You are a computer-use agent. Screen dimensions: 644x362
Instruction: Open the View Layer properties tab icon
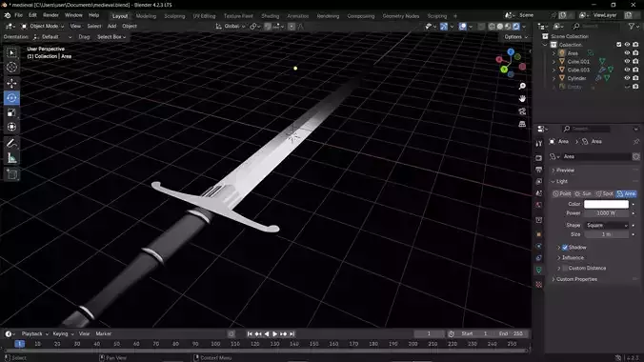pos(539,181)
